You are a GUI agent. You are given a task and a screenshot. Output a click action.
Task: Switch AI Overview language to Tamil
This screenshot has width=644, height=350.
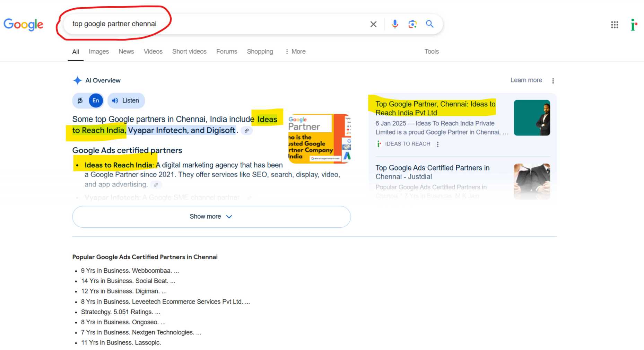tap(80, 100)
